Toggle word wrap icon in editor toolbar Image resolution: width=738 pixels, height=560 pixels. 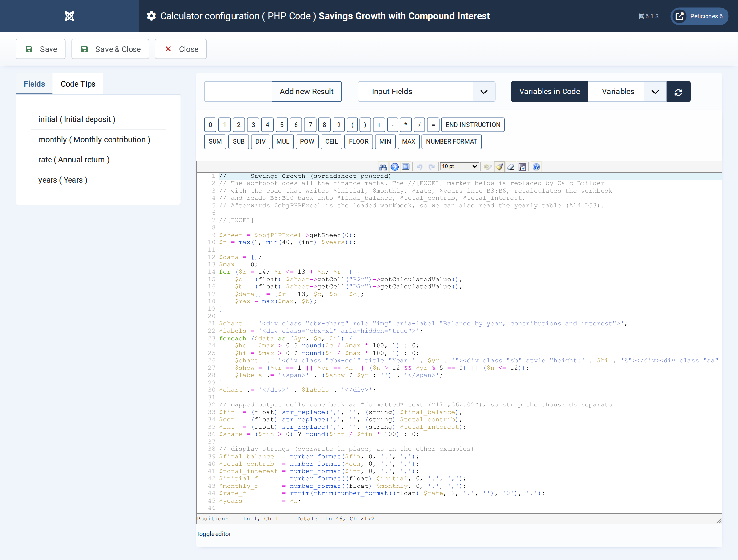coord(522,167)
